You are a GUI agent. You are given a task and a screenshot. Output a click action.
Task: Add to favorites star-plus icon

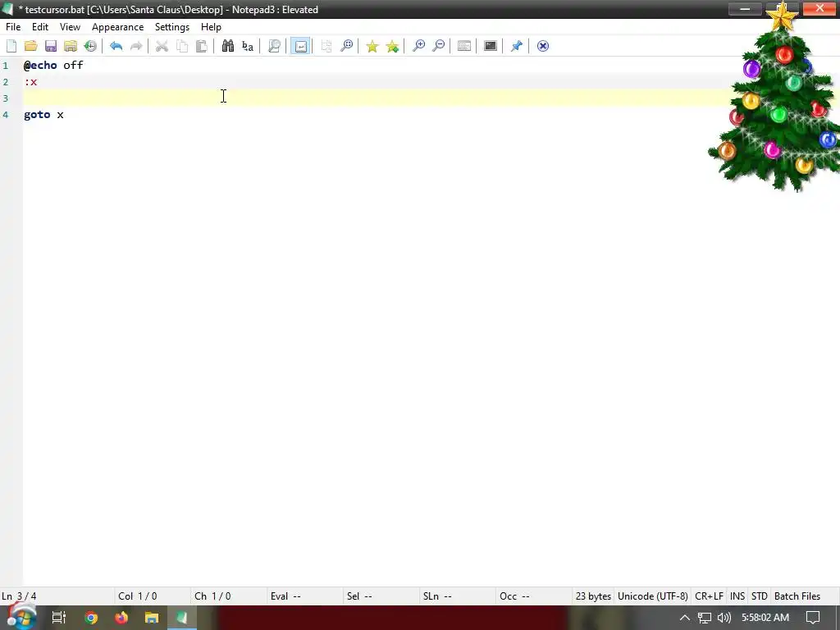click(x=392, y=46)
